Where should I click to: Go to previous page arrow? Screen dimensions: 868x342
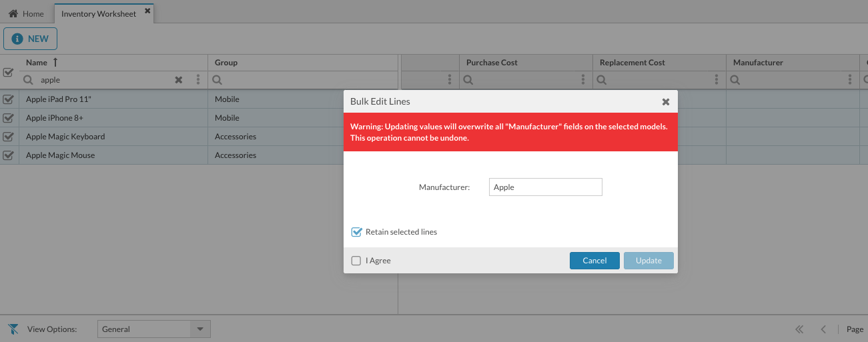(x=823, y=329)
